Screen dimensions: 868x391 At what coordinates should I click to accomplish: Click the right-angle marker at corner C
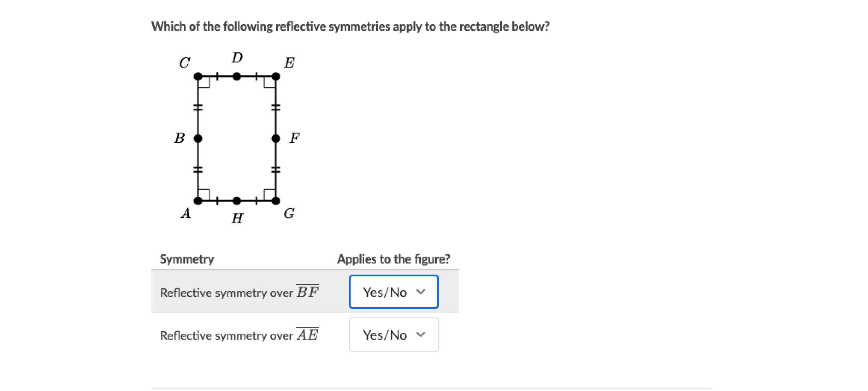pos(204,83)
